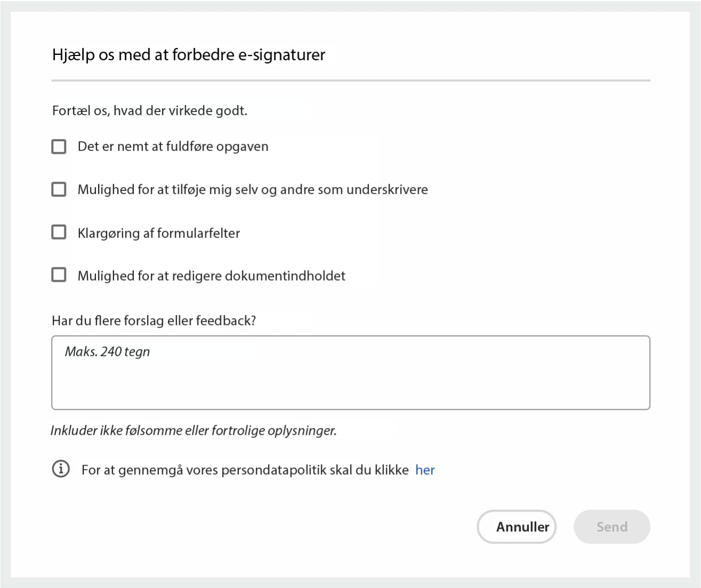Viewport: 701px width, 588px height.
Task: Select the 'redigere dokumentindholdet' checkbox
Action: (59, 275)
